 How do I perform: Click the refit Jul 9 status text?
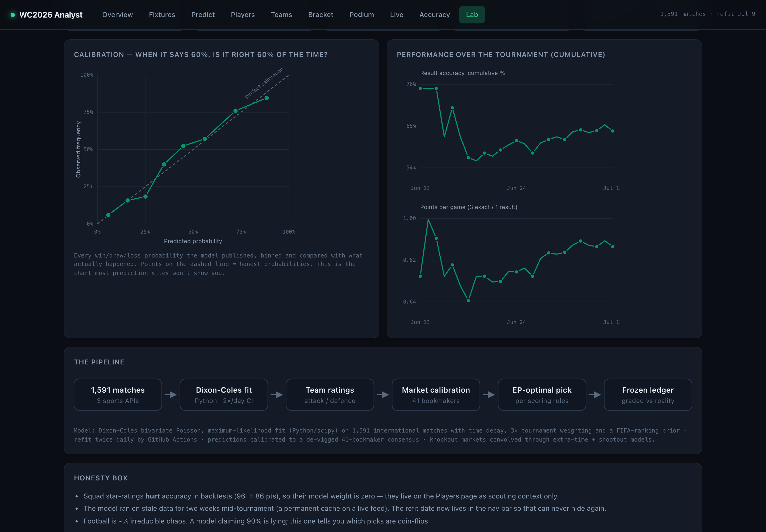pyautogui.click(x=736, y=14)
